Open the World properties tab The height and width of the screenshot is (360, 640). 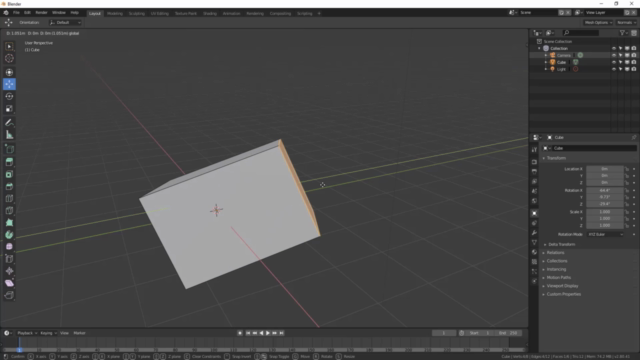[534, 201]
